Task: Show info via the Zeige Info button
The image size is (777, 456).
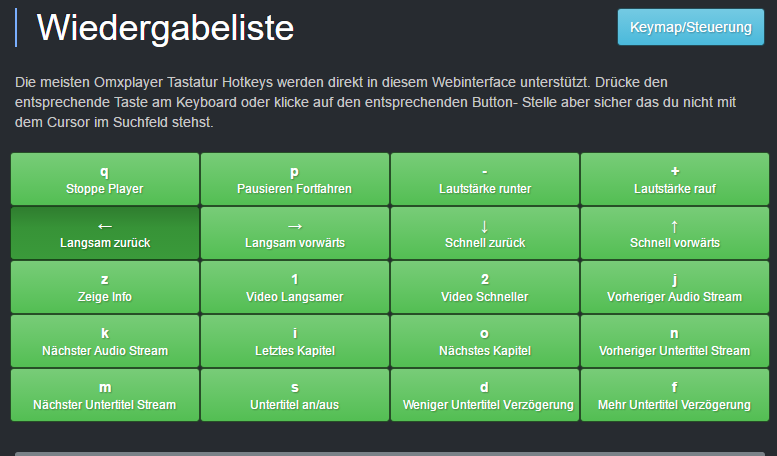Action: coord(105,287)
